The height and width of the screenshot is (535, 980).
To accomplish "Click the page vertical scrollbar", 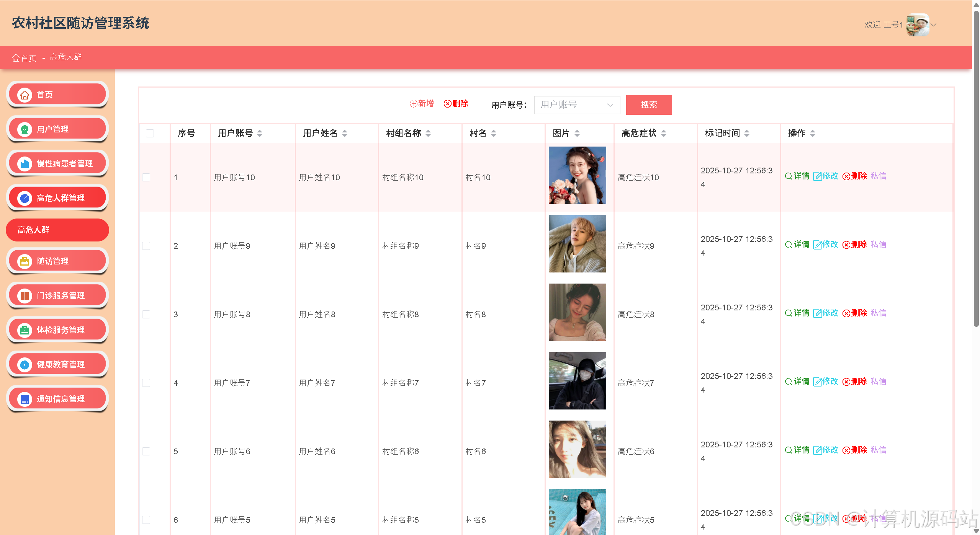I will click(x=976, y=168).
